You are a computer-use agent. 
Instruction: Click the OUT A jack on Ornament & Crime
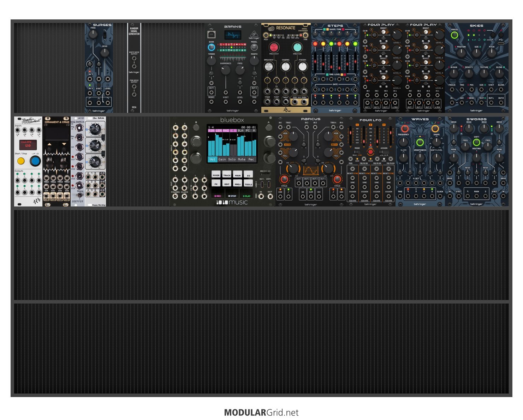46,195
